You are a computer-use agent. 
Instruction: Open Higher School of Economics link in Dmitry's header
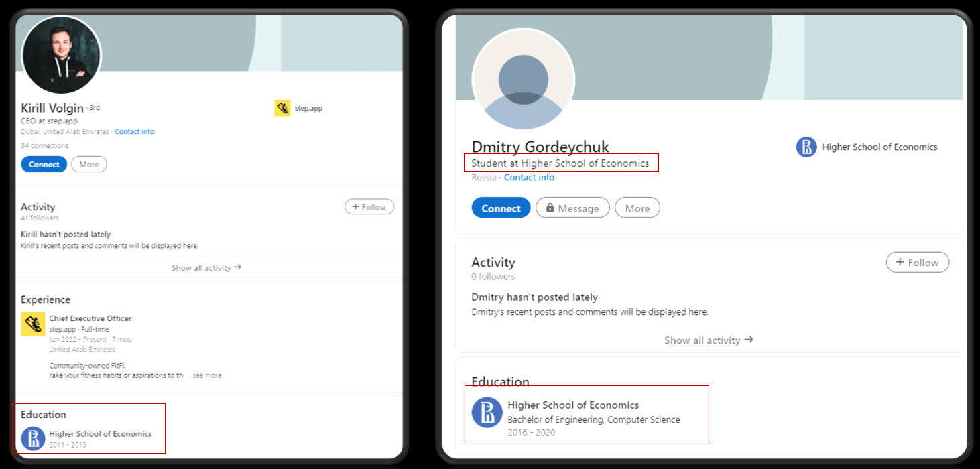[x=879, y=147]
